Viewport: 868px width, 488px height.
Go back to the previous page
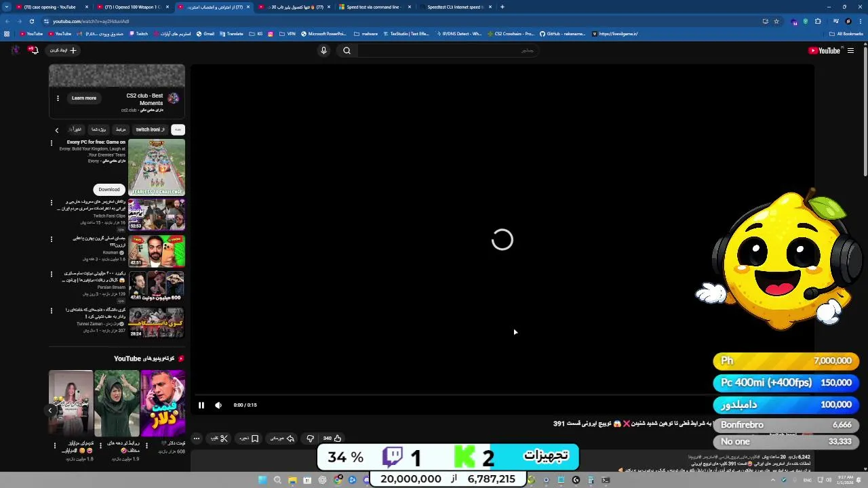(x=7, y=21)
